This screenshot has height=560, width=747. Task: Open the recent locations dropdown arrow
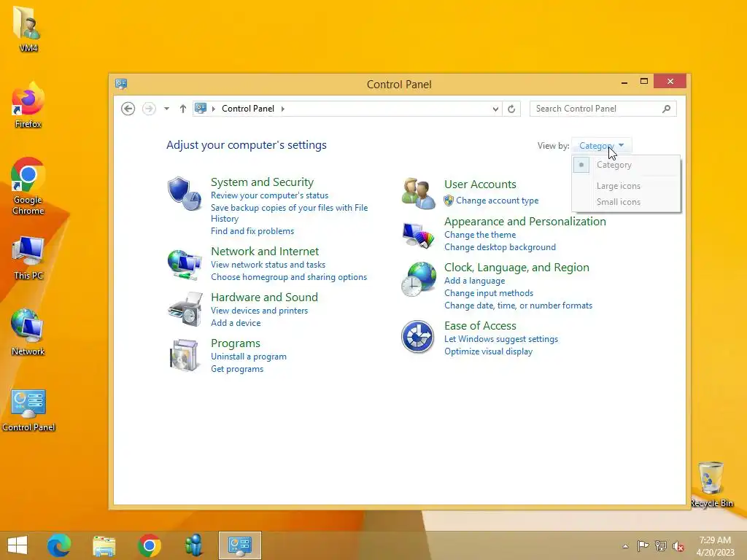click(166, 109)
